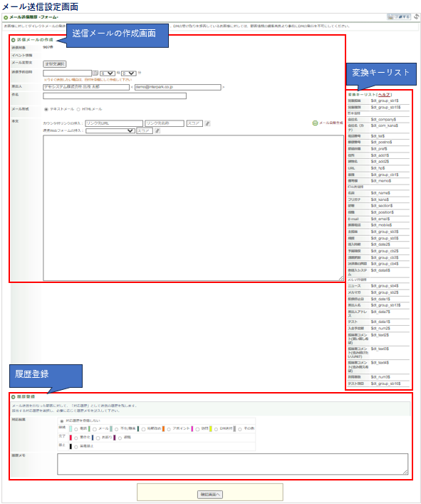This screenshot has width=421, height=504.
Task: Click the メール自動生成 green icon
Action: [x=315, y=123]
